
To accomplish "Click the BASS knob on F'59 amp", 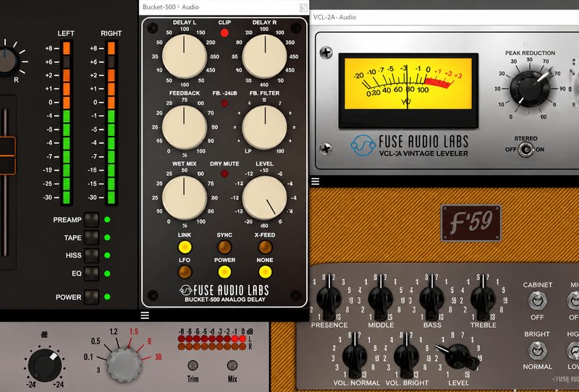I will pos(431,299).
